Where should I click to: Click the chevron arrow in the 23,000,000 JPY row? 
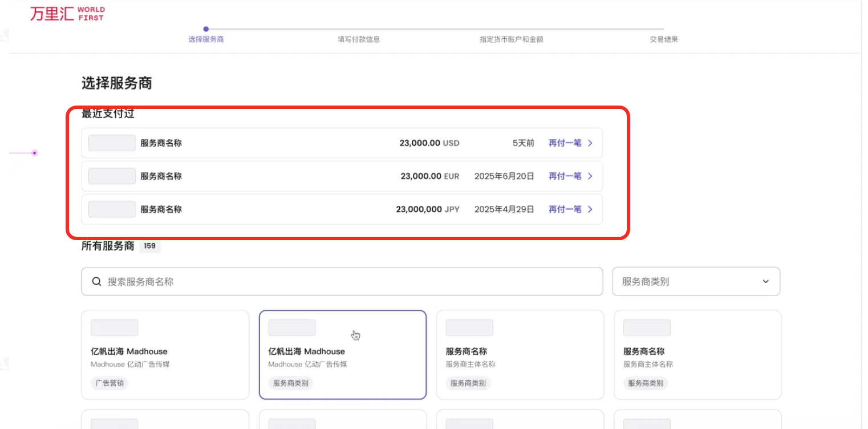click(590, 209)
